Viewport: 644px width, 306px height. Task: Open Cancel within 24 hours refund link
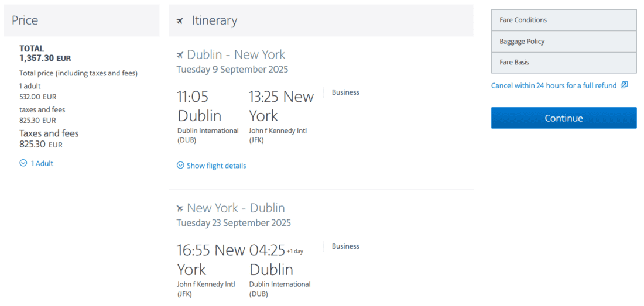tap(554, 85)
